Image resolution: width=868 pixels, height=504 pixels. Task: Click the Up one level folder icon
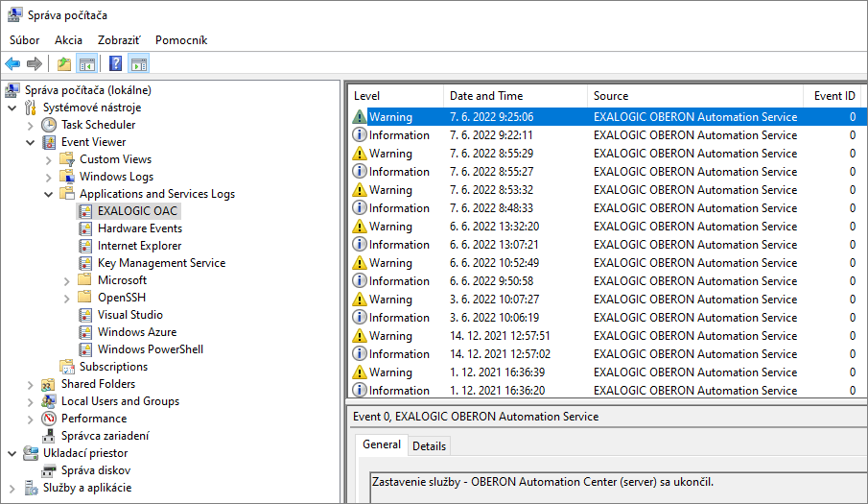click(63, 64)
